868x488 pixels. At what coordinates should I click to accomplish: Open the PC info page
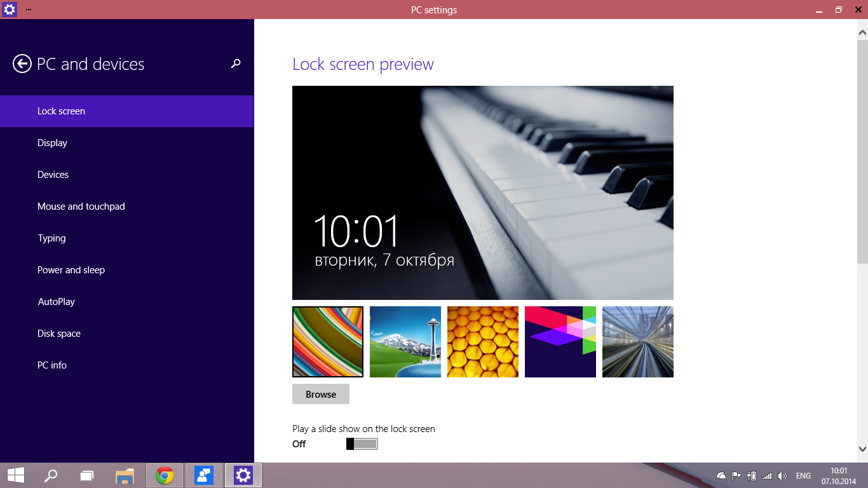click(52, 365)
